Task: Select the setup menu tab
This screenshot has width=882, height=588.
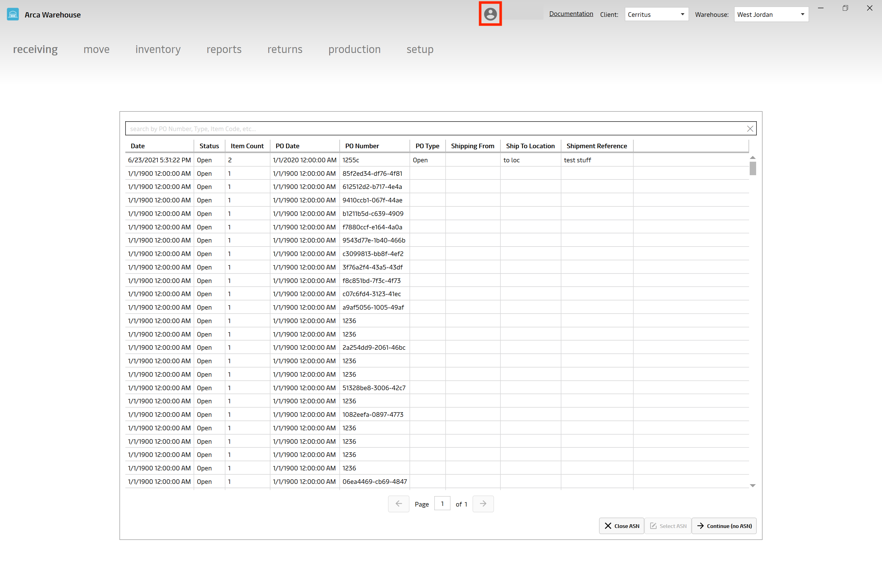Action: [419, 49]
